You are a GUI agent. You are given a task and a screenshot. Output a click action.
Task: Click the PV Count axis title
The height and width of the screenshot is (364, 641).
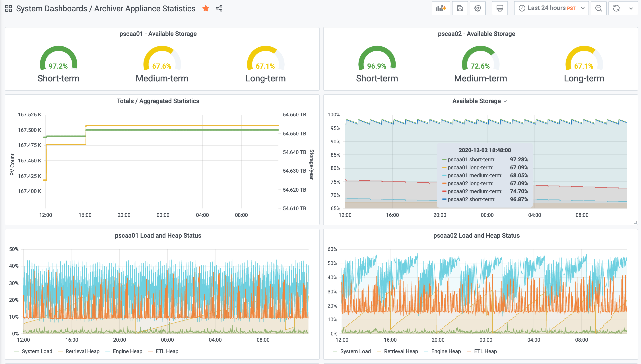tap(12, 164)
